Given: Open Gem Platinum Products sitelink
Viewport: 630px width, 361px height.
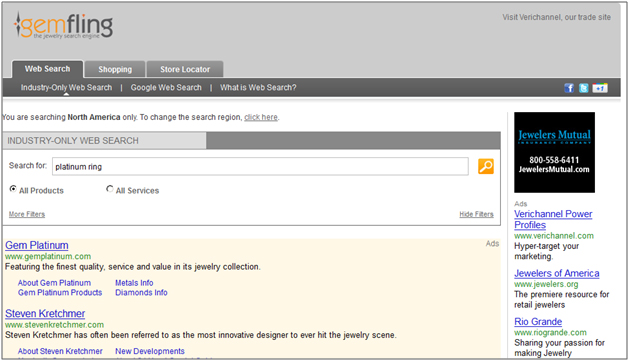Looking at the screenshot, I should click(60, 293).
